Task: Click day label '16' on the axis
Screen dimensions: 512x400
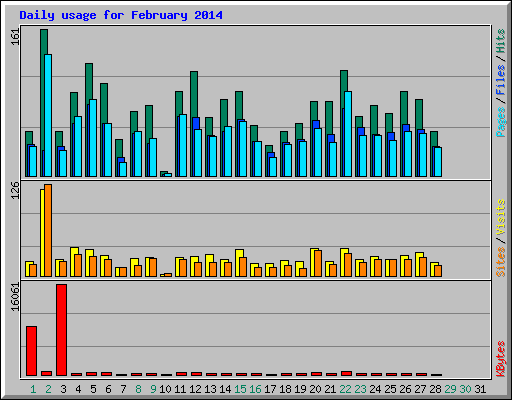Action: (255, 389)
